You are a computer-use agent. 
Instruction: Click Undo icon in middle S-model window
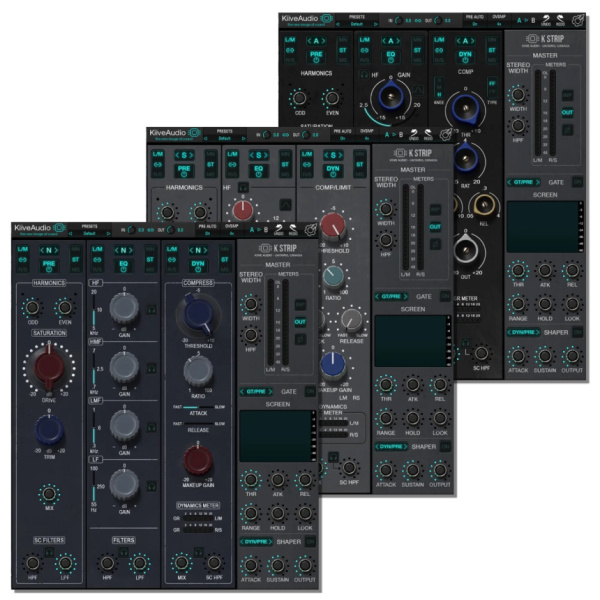(x=414, y=134)
